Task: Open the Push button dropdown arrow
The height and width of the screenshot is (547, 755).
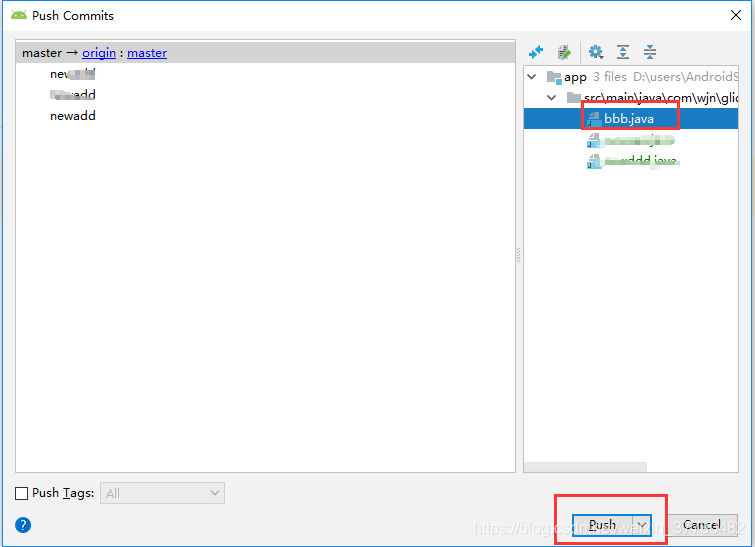Action: tap(642, 525)
